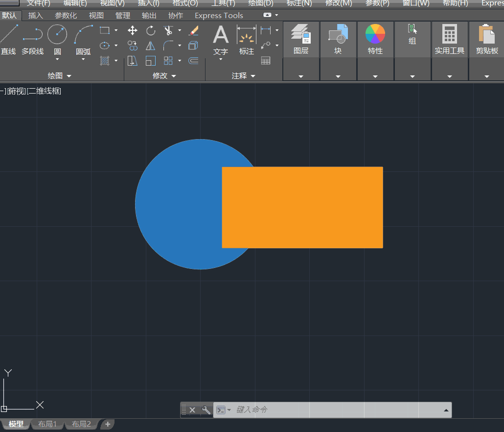Select the 直线 (Line) tool
Image resolution: width=504 pixels, height=432 pixels.
[x=8, y=40]
